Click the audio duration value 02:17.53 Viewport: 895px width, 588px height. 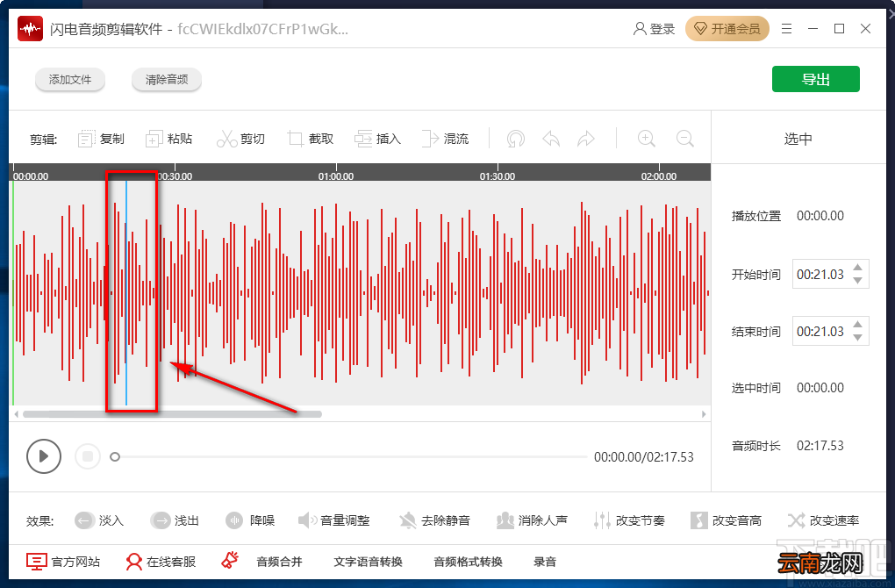click(820, 445)
